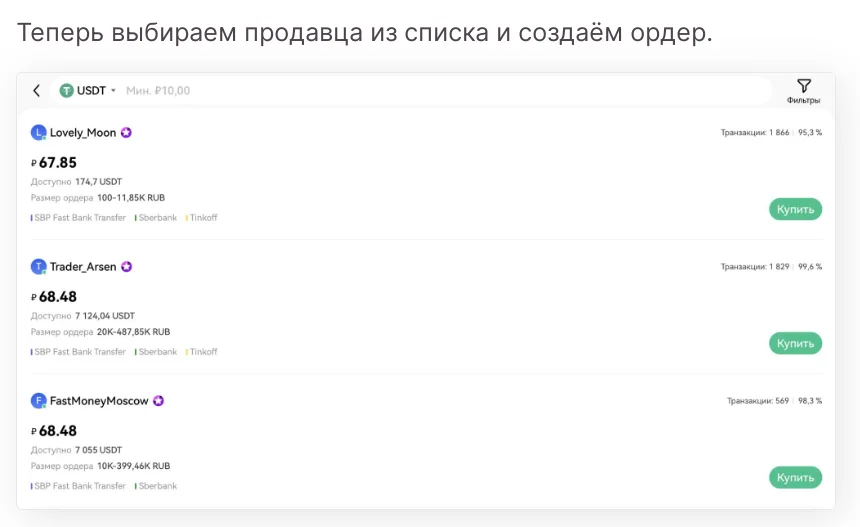Expand the USDT currency dropdown
The height and width of the screenshot is (527, 860).
tap(113, 91)
